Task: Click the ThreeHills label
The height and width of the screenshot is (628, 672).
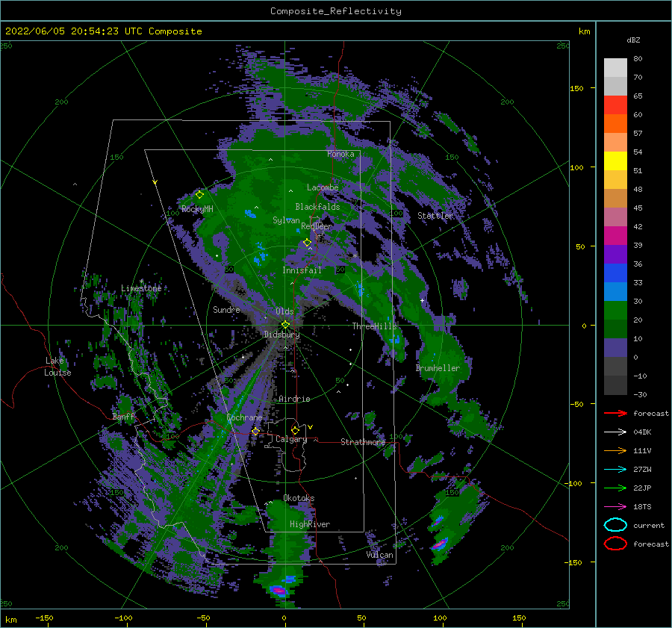Action: pos(375,326)
